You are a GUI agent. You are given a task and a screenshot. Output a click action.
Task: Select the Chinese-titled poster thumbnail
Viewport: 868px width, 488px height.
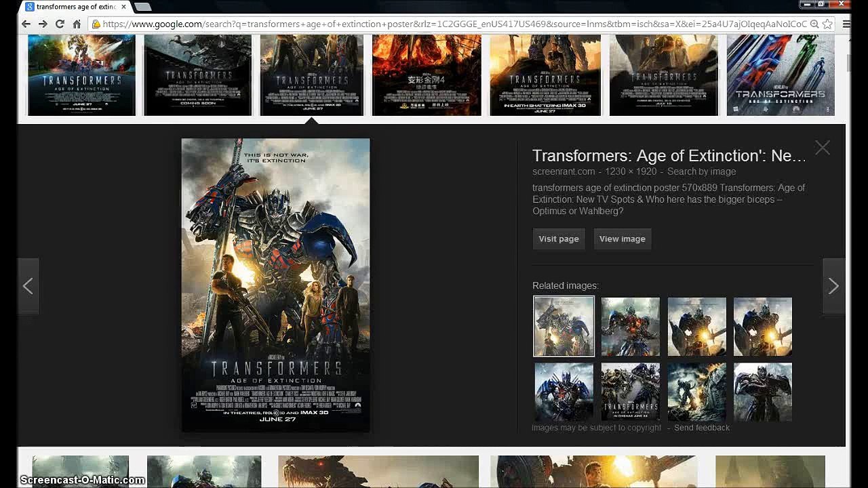point(427,75)
